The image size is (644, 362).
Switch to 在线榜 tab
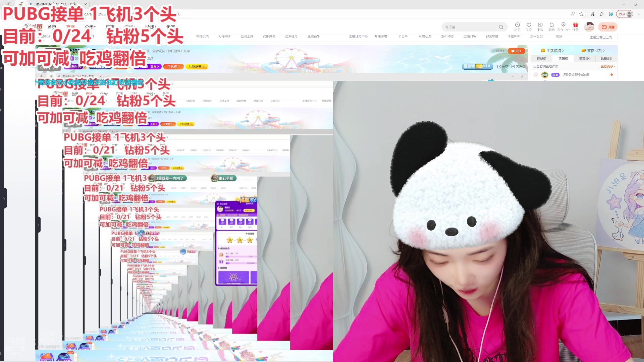(x=542, y=59)
